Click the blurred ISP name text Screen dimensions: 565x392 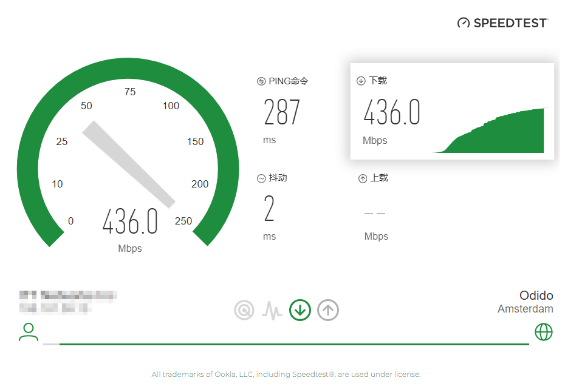(68, 296)
